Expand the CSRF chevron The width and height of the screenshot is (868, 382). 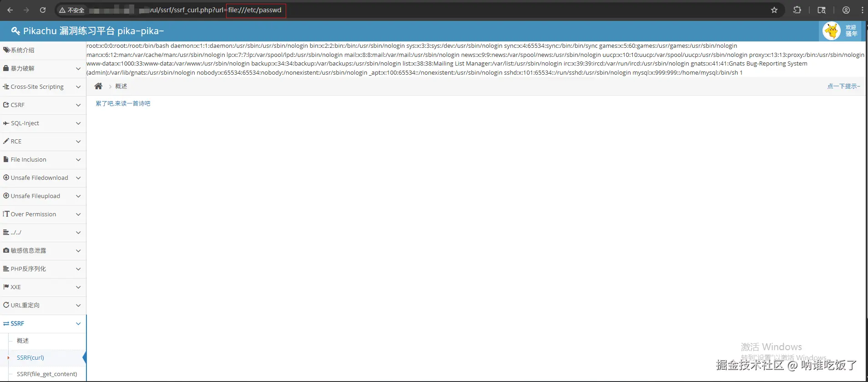pos(78,105)
